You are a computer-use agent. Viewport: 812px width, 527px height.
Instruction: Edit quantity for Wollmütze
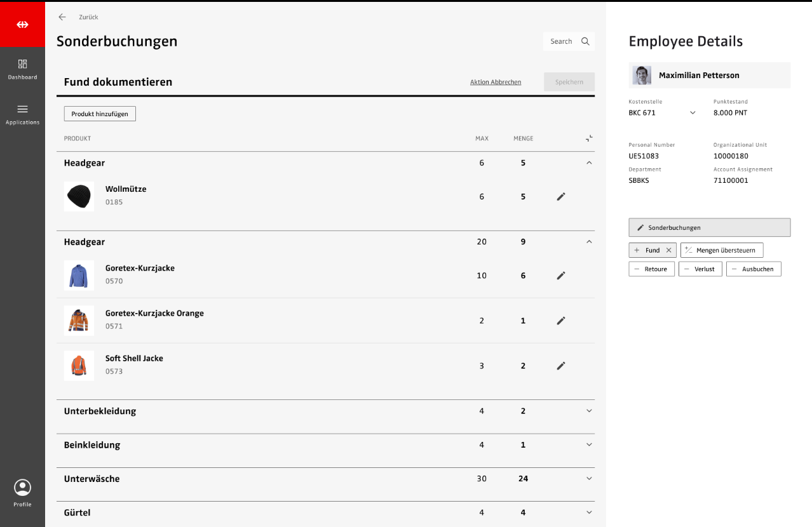pyautogui.click(x=560, y=197)
